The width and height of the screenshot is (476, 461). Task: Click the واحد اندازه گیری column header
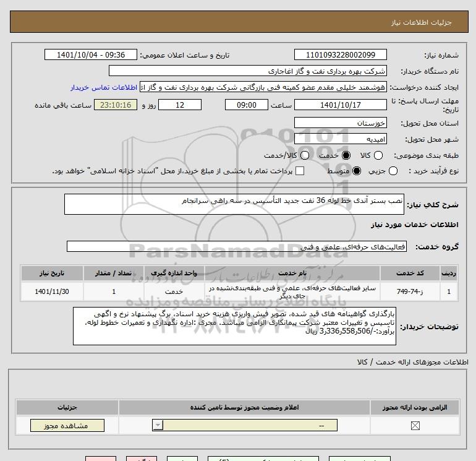[174, 273]
